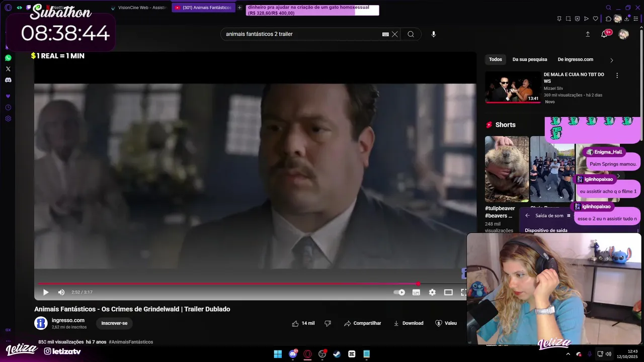Go back in Saída de som panel
The height and width of the screenshot is (362, 644).
click(x=527, y=216)
